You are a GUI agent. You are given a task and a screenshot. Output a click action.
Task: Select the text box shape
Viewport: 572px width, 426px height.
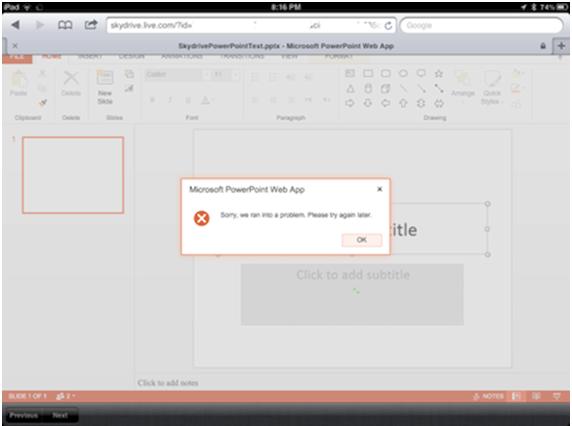pyautogui.click(x=350, y=74)
